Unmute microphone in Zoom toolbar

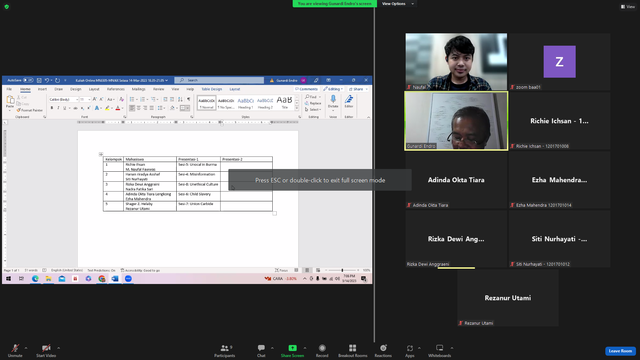pos(15,350)
